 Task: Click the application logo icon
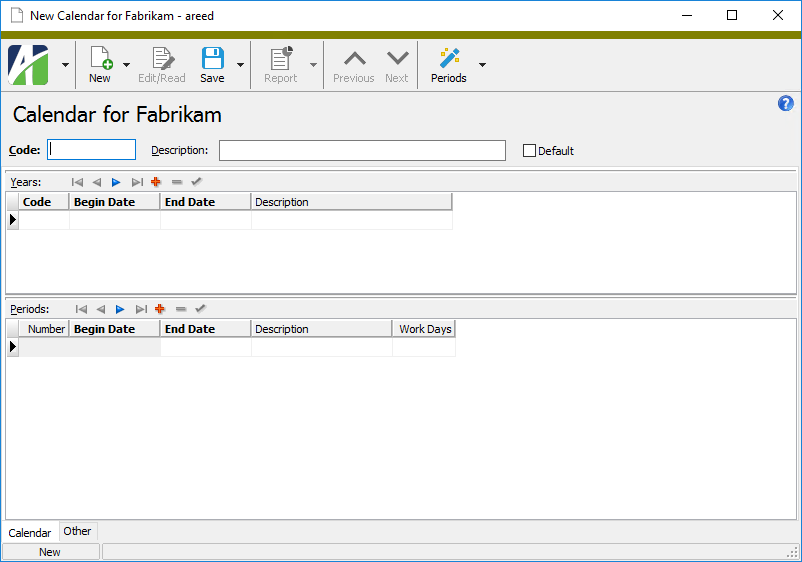click(x=28, y=65)
